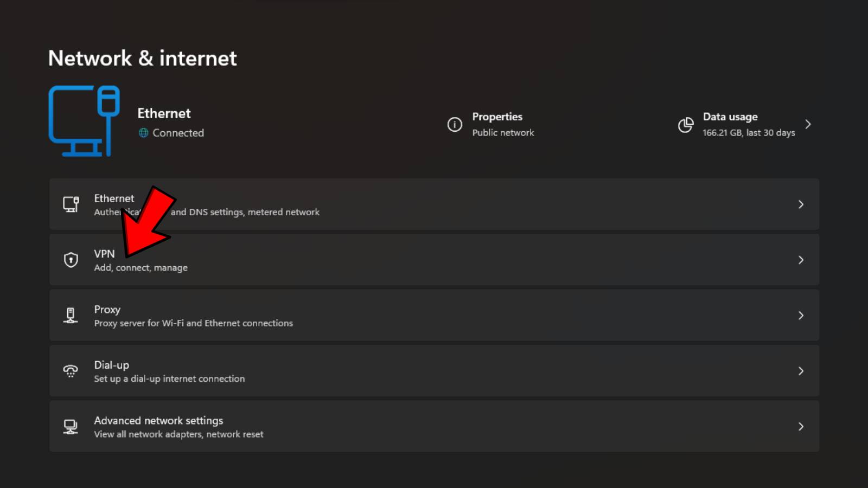868x488 pixels.
Task: Click the globe icon beside Connected
Action: (x=143, y=133)
